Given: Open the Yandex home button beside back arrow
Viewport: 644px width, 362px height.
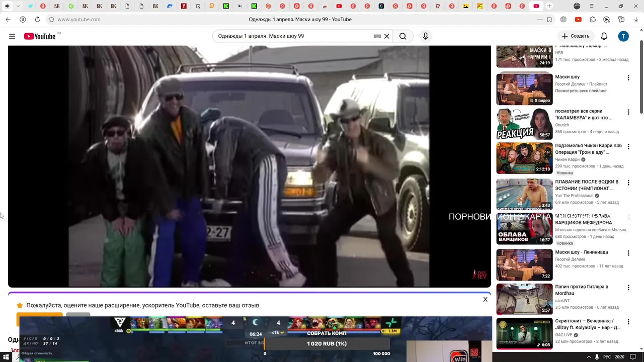Looking at the screenshot, I should click(23, 20).
